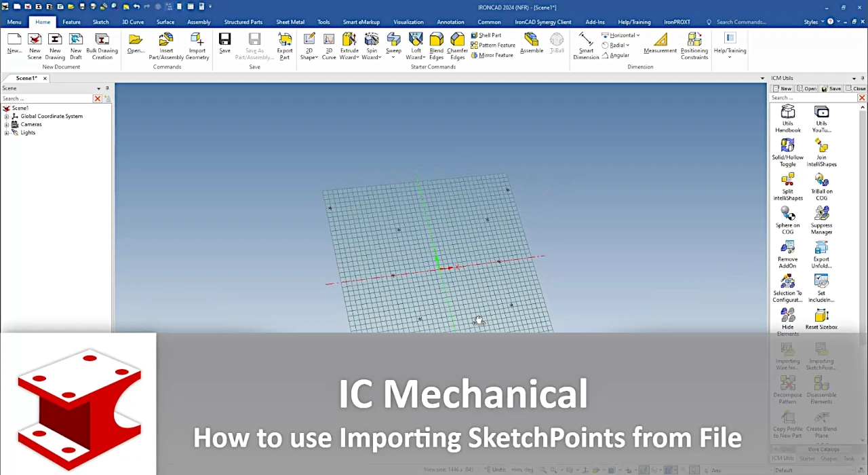Close the ICM Utils catalog
Screen dimensions: 868x475
[855, 89]
